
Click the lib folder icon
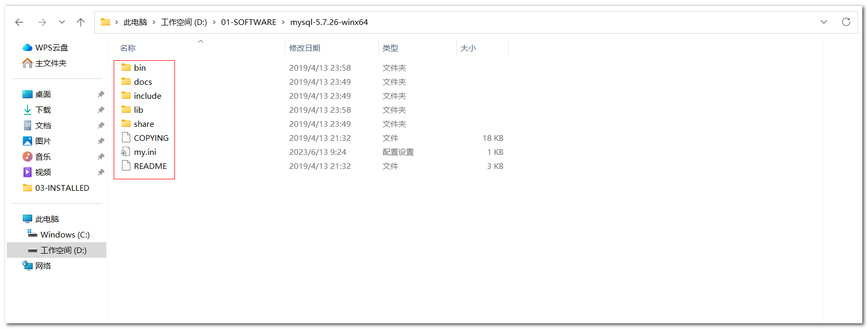coord(126,109)
